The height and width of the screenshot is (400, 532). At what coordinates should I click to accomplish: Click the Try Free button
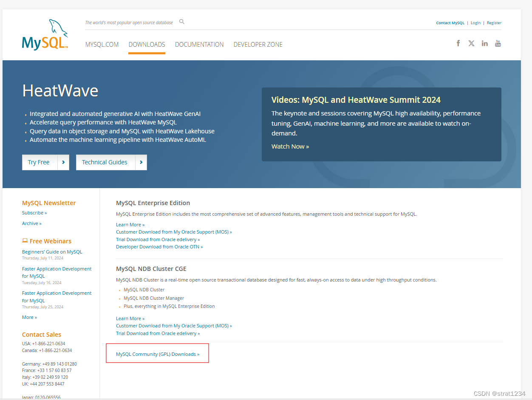45,162
